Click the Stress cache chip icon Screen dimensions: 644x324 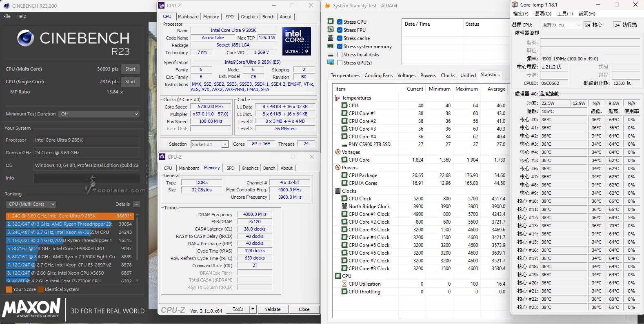coord(331,38)
